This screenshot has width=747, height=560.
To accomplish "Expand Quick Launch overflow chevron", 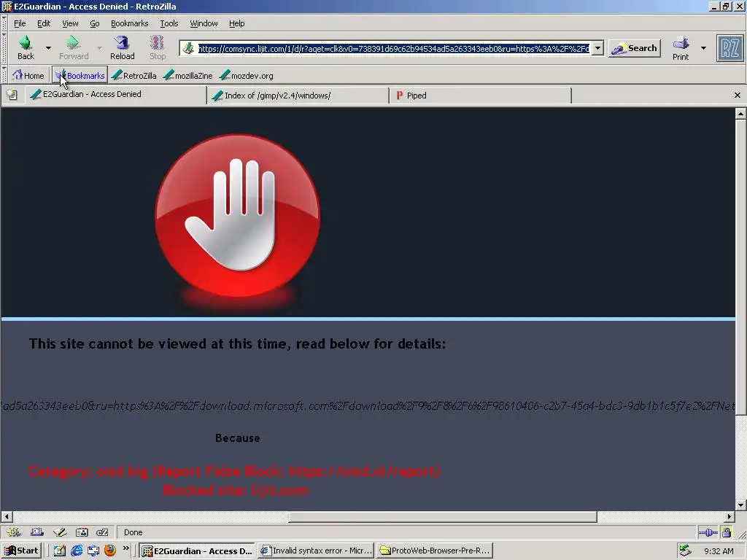I will 125,548.
